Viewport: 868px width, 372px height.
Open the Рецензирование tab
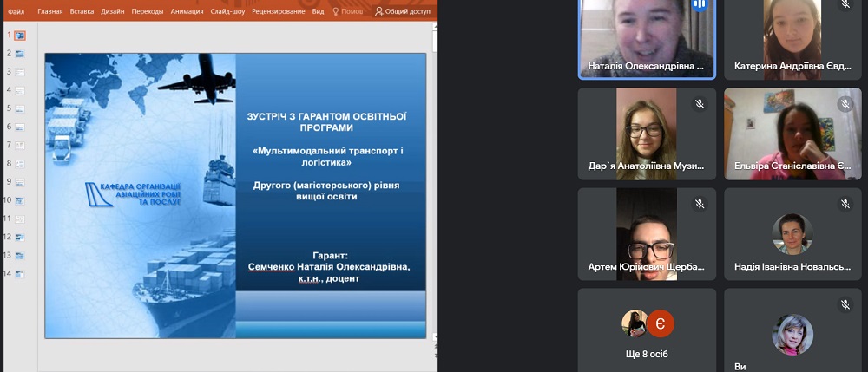pos(276,12)
